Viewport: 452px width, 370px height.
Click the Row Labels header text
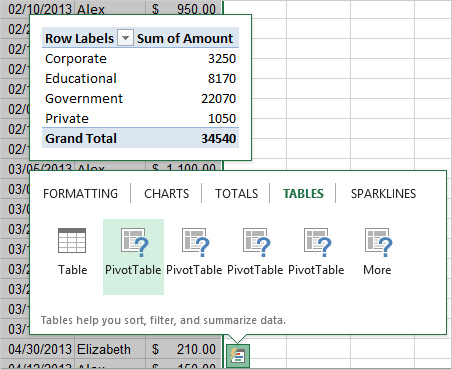pyautogui.click(x=79, y=38)
